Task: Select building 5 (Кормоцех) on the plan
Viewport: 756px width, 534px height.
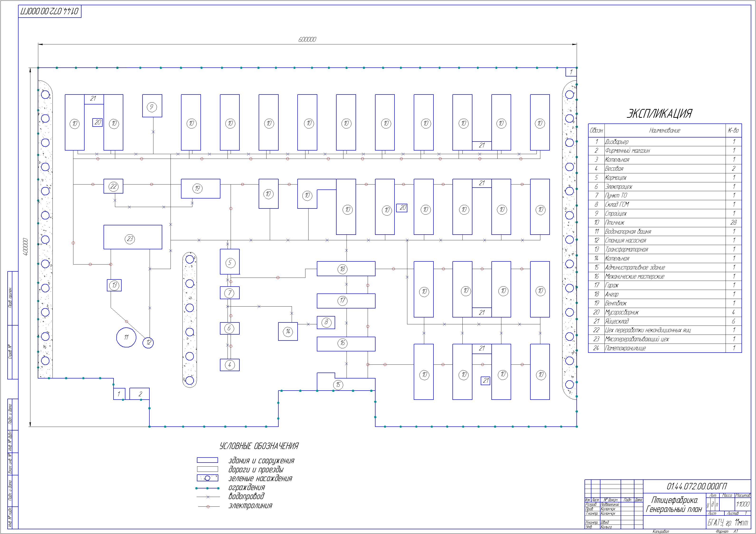Action: point(230,262)
